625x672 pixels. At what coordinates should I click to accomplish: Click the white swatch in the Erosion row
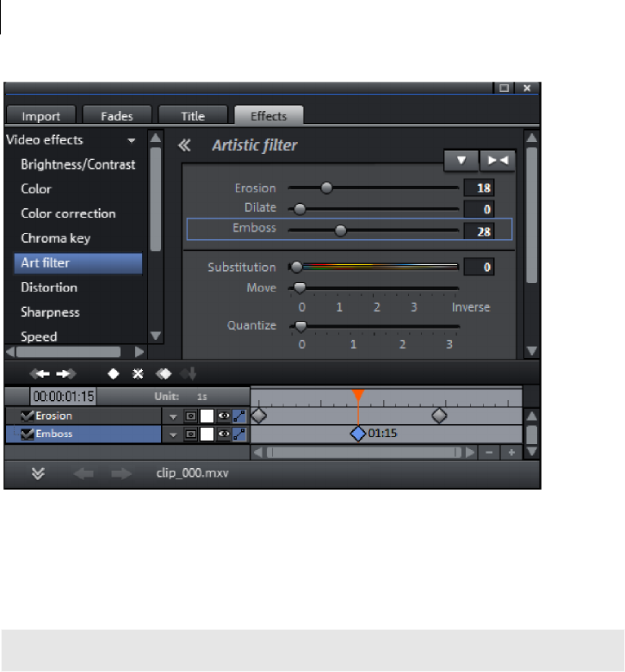pyautogui.click(x=207, y=416)
